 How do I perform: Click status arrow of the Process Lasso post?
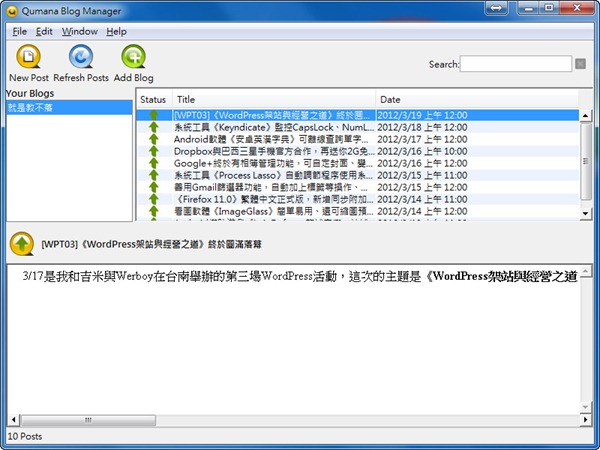coord(154,175)
